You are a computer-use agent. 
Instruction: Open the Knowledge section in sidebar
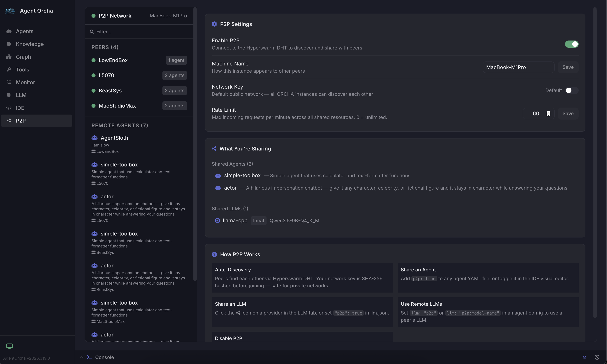point(30,44)
